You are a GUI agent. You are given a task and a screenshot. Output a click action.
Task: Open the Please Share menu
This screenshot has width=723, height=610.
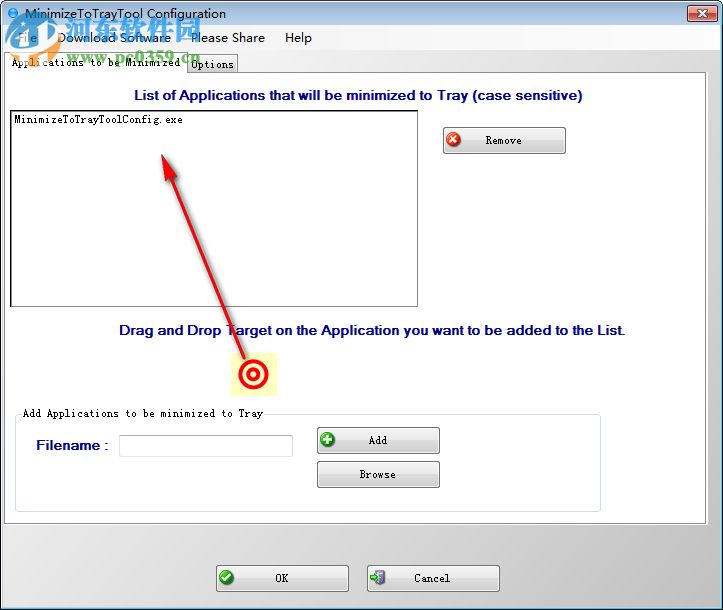pyautogui.click(x=228, y=38)
